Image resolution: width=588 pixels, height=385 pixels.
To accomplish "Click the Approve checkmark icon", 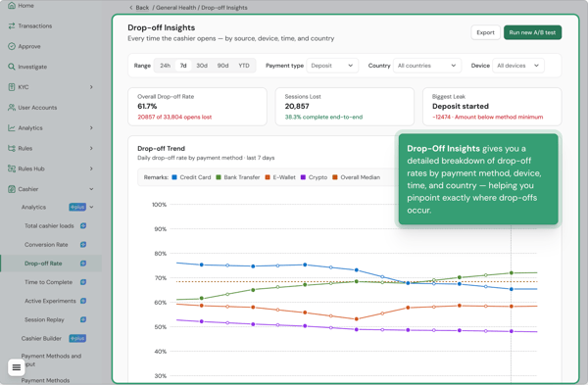I will (12, 46).
